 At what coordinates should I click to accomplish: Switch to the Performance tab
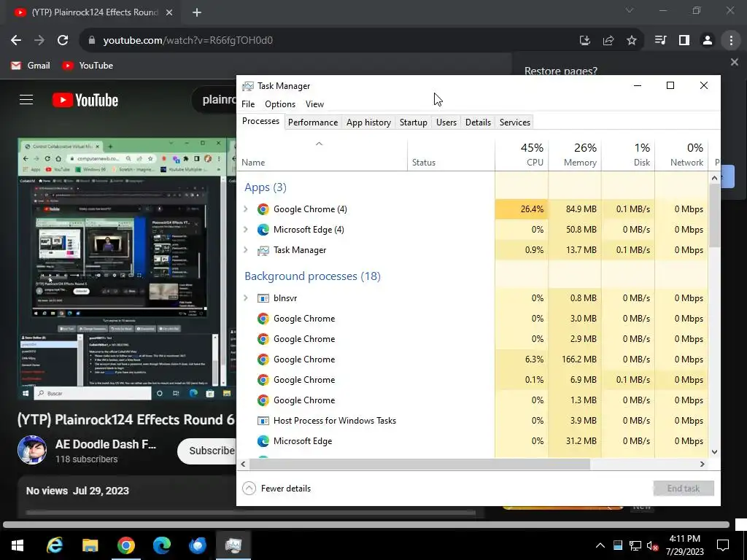313,122
